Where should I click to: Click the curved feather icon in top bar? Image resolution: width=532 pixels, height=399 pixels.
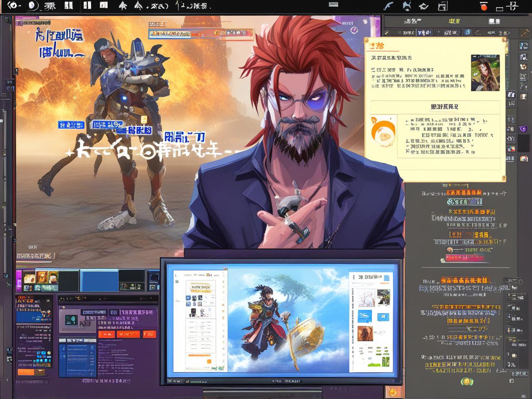[388, 6]
